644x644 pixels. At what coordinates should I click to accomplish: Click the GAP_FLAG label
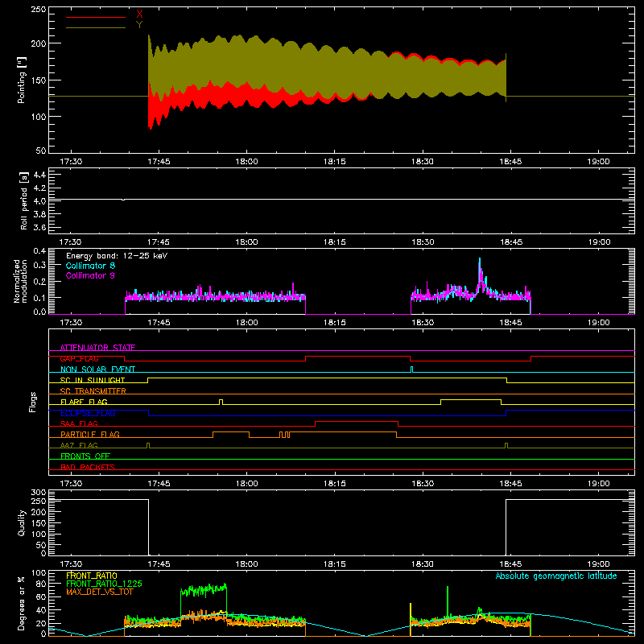tap(79, 358)
